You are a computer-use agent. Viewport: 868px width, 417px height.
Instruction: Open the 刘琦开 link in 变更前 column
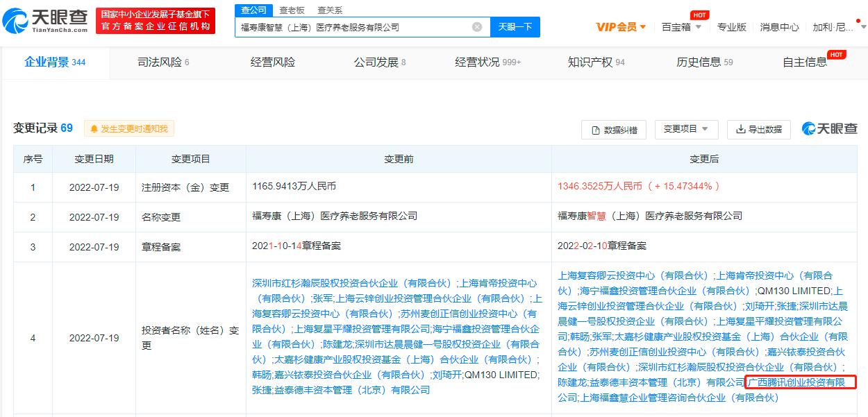[446, 375]
